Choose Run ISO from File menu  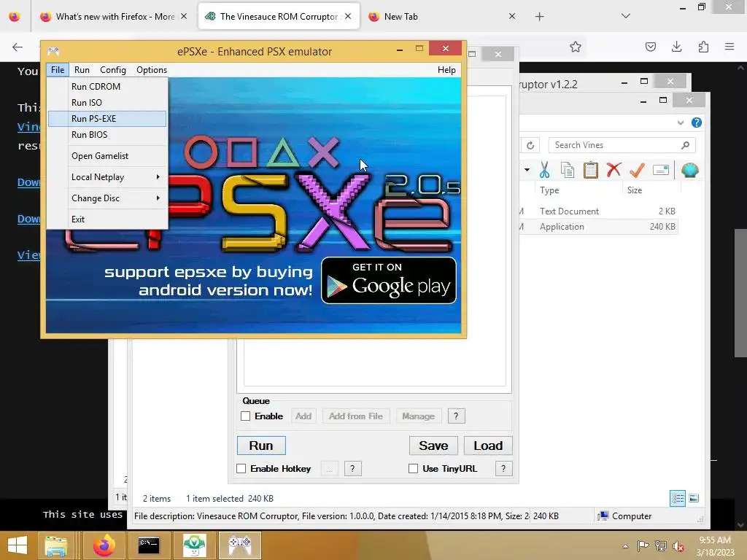(x=107, y=102)
